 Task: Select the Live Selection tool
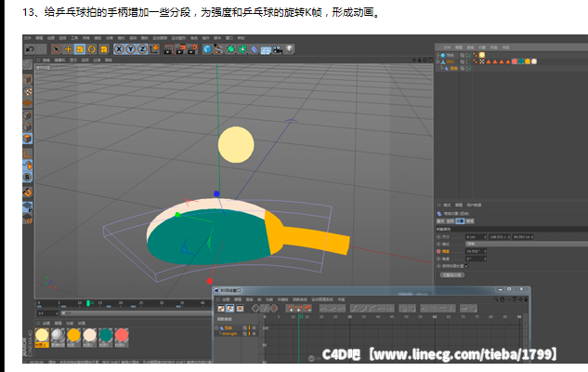(57, 49)
